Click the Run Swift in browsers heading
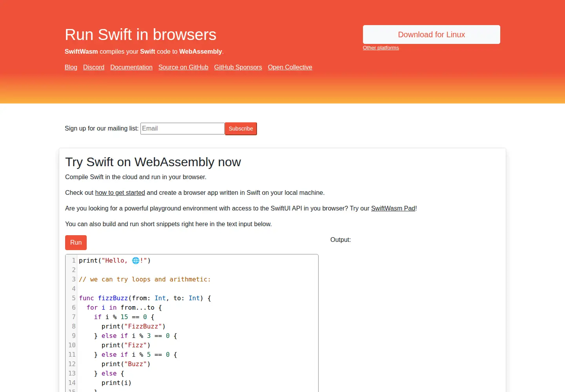 point(140,34)
